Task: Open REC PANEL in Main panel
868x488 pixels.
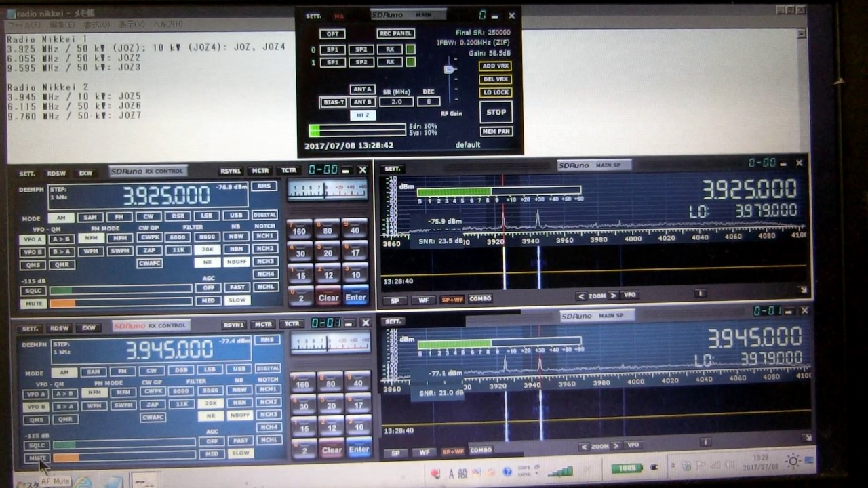Action: 396,33
